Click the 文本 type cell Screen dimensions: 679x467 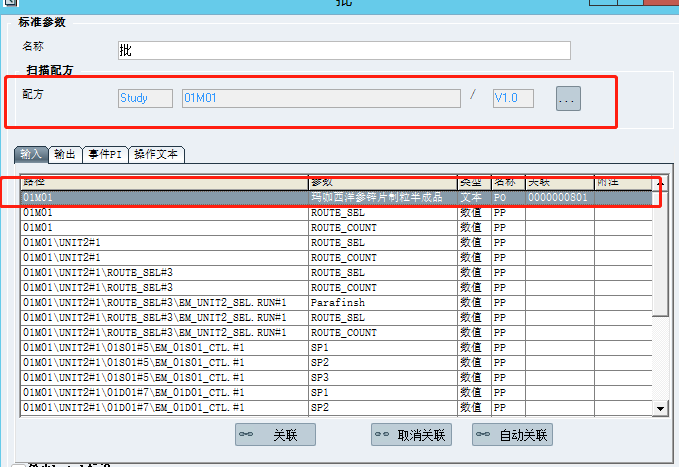click(474, 198)
